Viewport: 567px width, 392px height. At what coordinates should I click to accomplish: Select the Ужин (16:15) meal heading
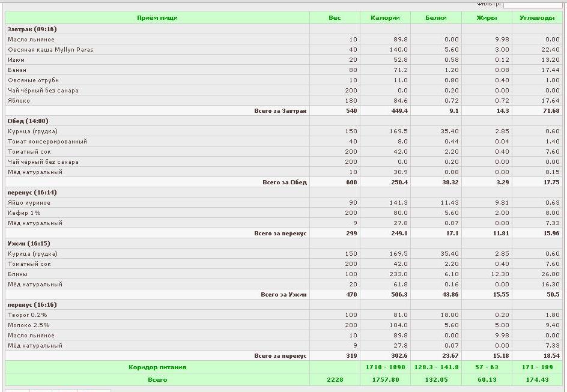(29, 244)
